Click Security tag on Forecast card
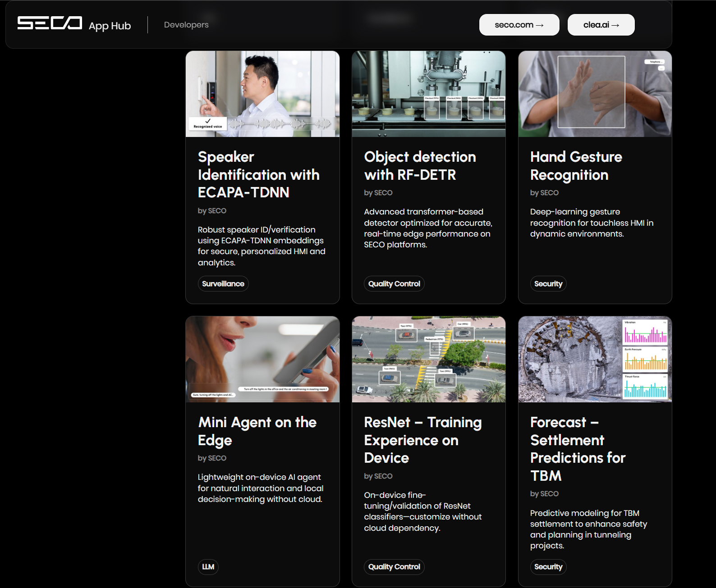Image resolution: width=716 pixels, height=588 pixels. 548,567
